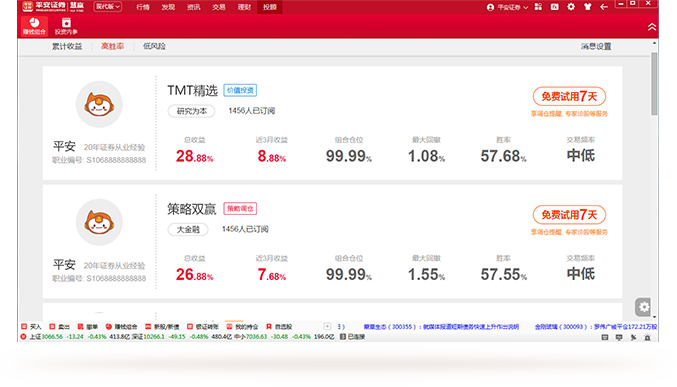The image size is (677, 387).
Task: Start 免费试用7天 for TMT精选
Action: click(x=569, y=96)
